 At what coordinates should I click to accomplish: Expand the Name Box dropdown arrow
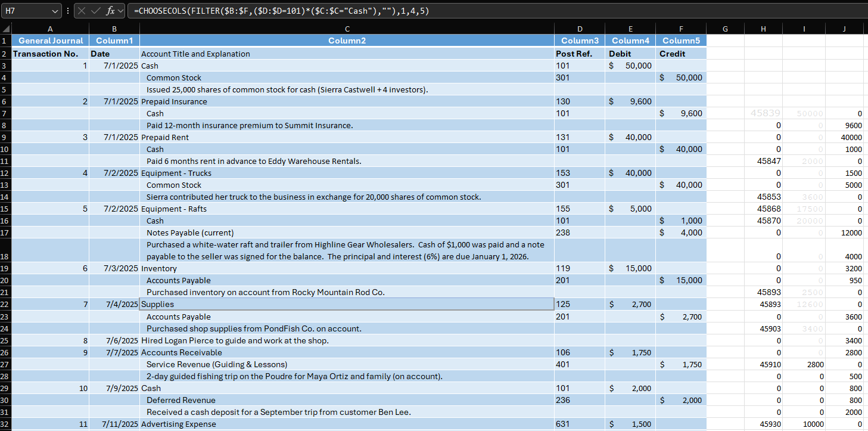(x=55, y=11)
